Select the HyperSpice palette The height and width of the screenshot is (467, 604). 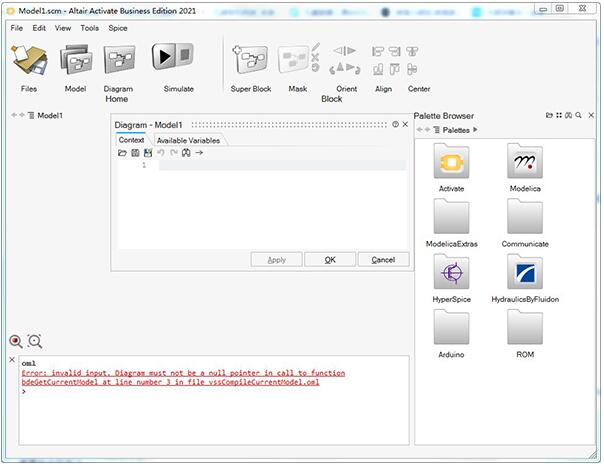pyautogui.click(x=451, y=273)
